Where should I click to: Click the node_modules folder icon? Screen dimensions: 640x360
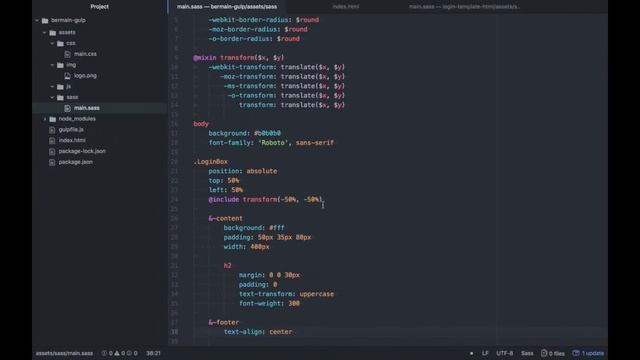[x=53, y=119]
